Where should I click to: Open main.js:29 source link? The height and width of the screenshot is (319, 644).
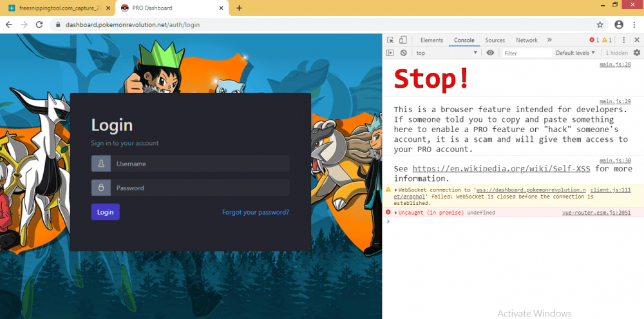click(615, 102)
